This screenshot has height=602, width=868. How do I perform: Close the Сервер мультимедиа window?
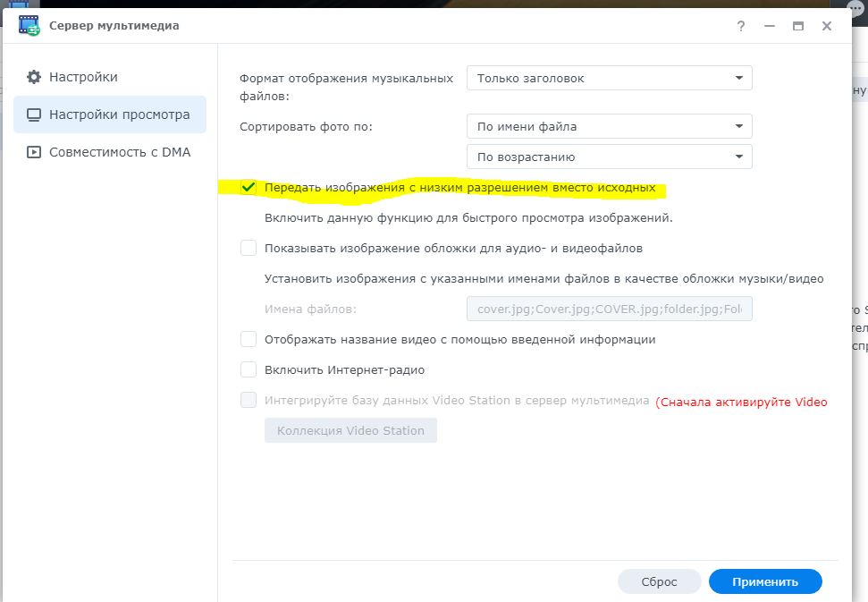pos(827,27)
